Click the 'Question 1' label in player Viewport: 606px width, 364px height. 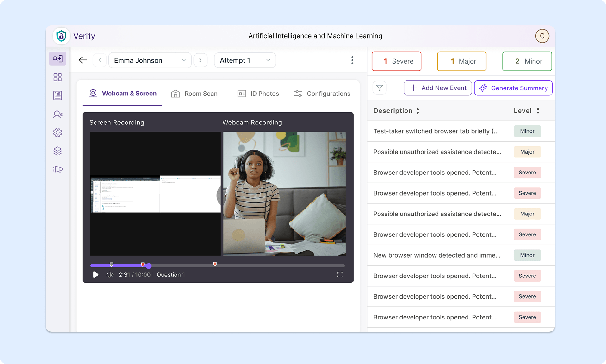tap(171, 275)
